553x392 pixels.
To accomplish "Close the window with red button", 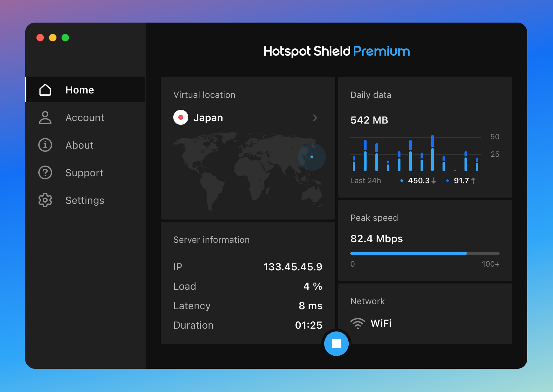I will pos(40,38).
